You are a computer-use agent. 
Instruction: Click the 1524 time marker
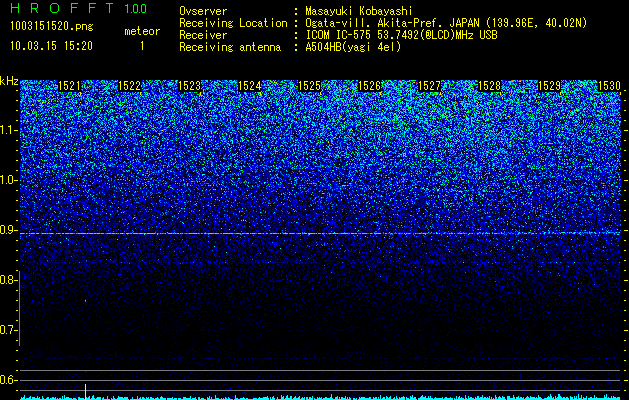pos(250,86)
